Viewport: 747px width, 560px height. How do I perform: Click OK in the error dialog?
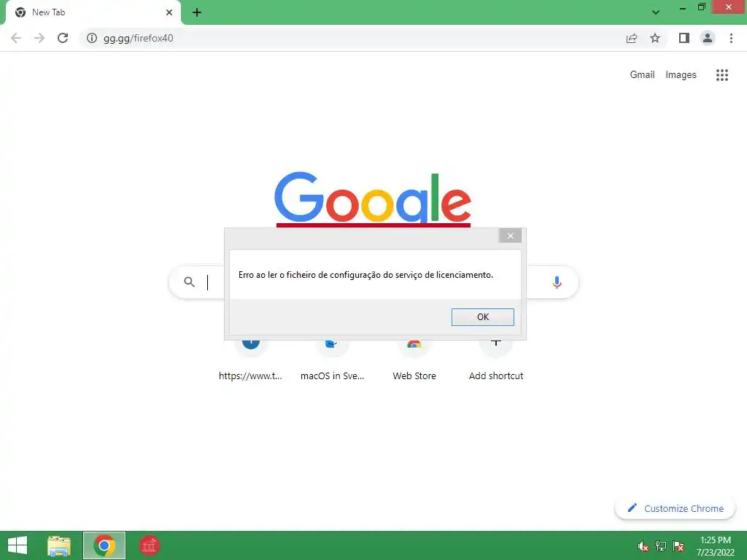(483, 317)
